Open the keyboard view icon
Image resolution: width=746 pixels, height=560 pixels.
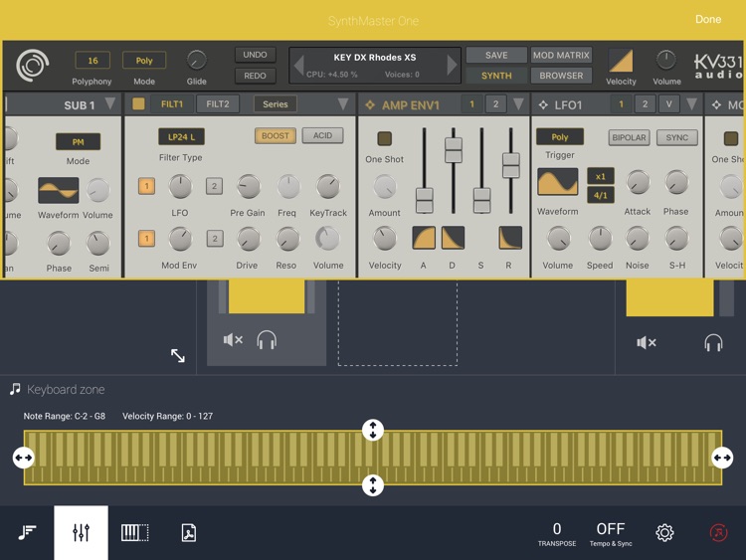pyautogui.click(x=134, y=532)
